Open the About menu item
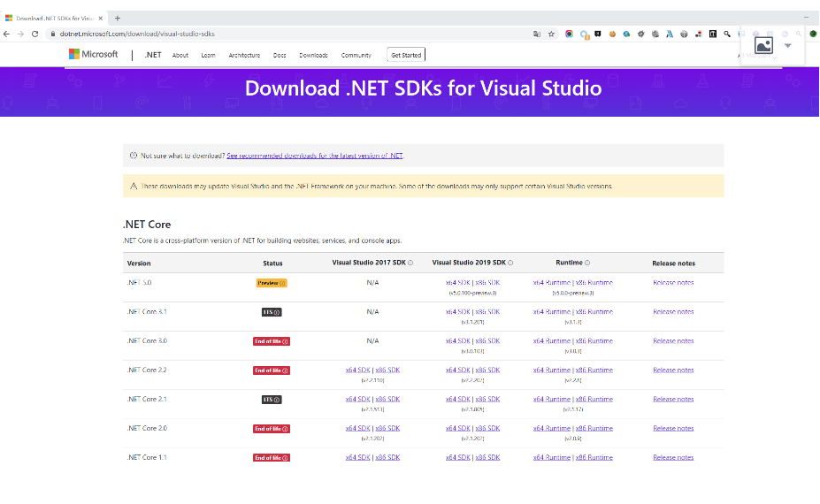Image resolution: width=820 pixels, height=504 pixels. 180,56
